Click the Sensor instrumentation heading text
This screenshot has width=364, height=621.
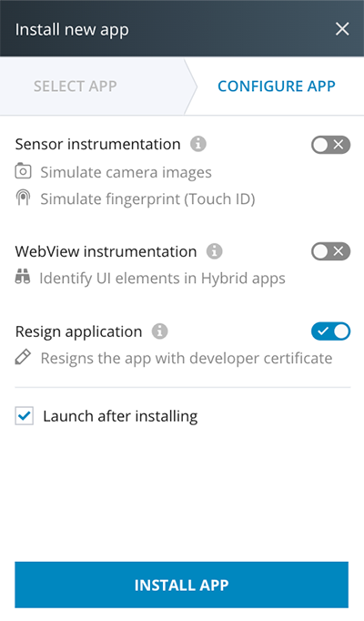pos(97,144)
